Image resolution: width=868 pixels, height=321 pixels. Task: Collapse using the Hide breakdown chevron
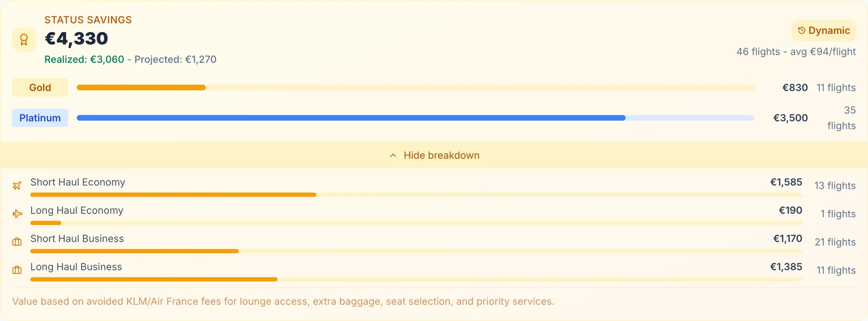pyautogui.click(x=393, y=155)
